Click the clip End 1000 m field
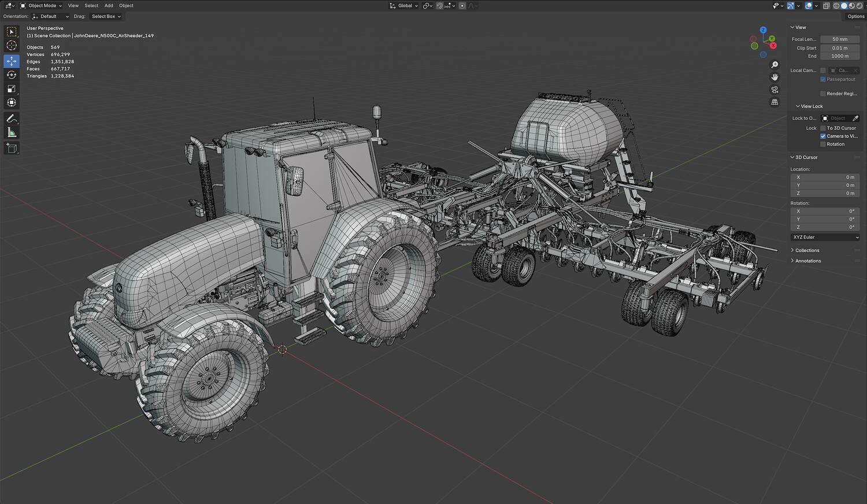 click(840, 56)
